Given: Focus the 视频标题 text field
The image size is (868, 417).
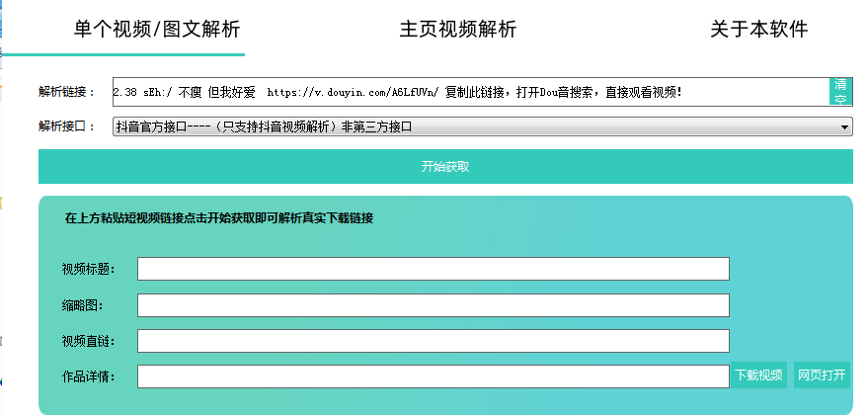Looking at the screenshot, I should pos(433,269).
